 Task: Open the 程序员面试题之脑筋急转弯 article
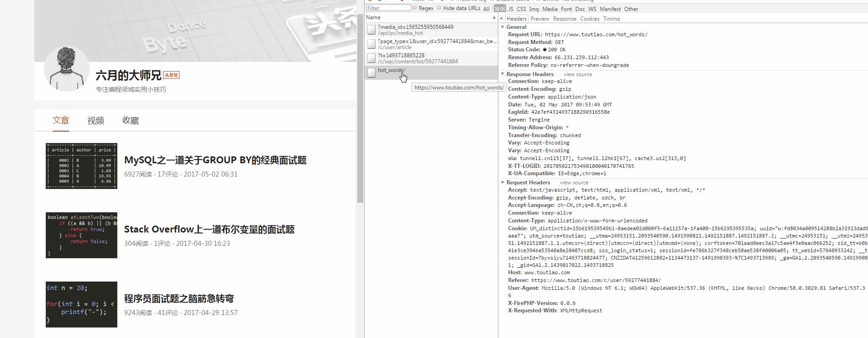pyautogui.click(x=179, y=299)
